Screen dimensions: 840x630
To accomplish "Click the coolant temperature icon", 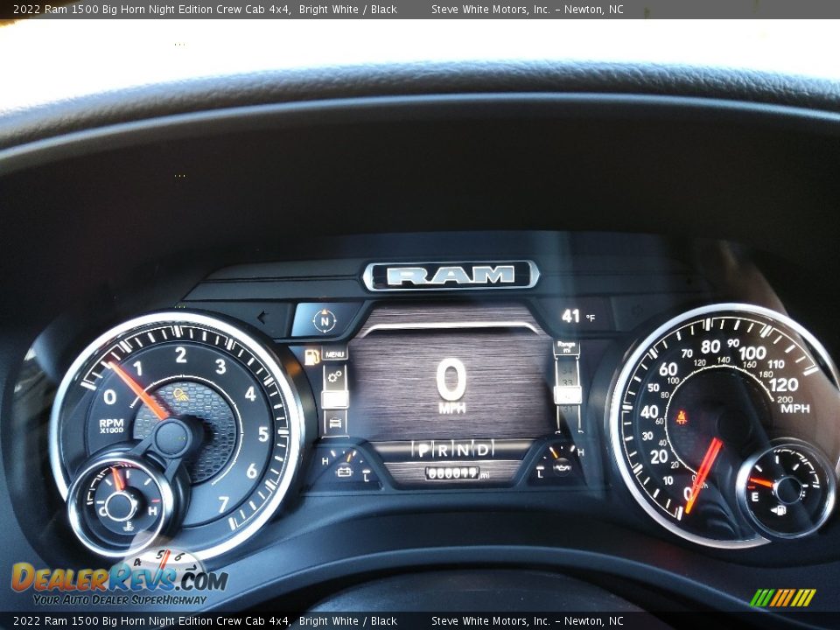I will click(x=128, y=525).
